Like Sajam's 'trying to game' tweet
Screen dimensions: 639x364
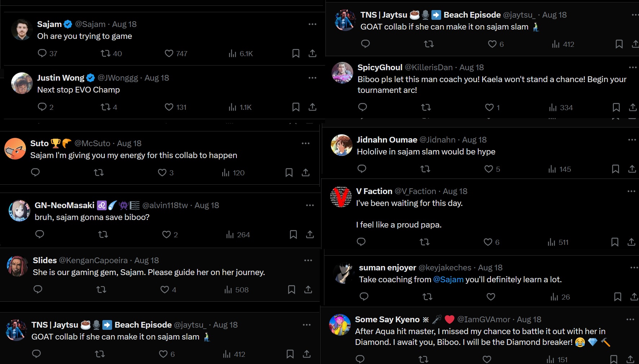pos(169,53)
